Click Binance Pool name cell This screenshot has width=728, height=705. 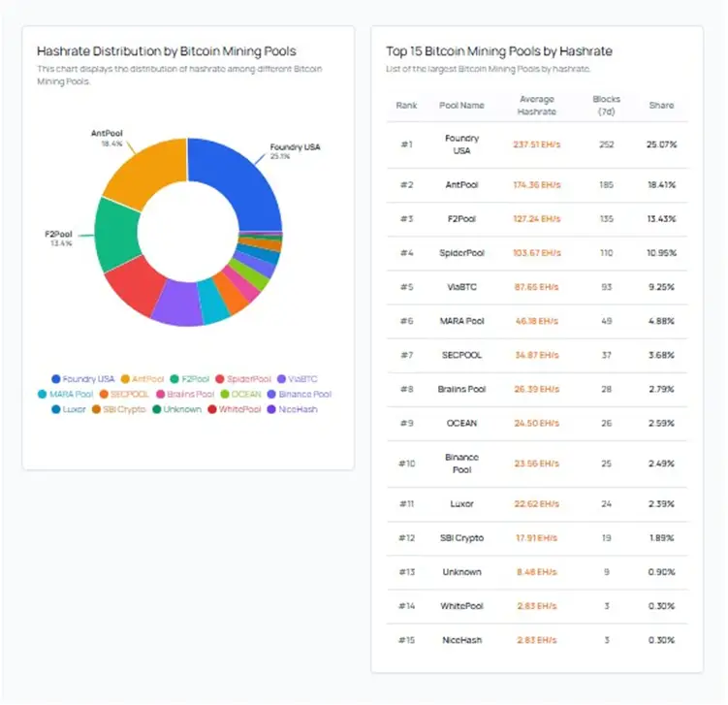(x=462, y=464)
